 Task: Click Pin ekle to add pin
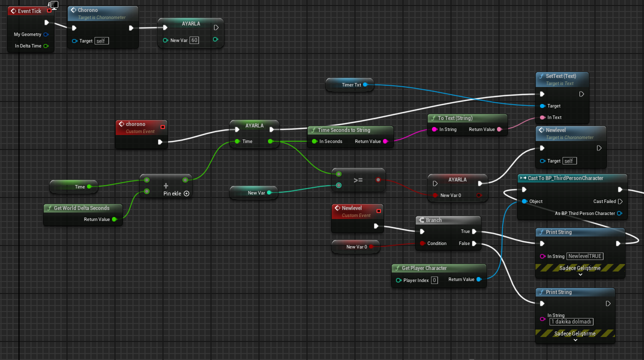pyautogui.click(x=176, y=193)
